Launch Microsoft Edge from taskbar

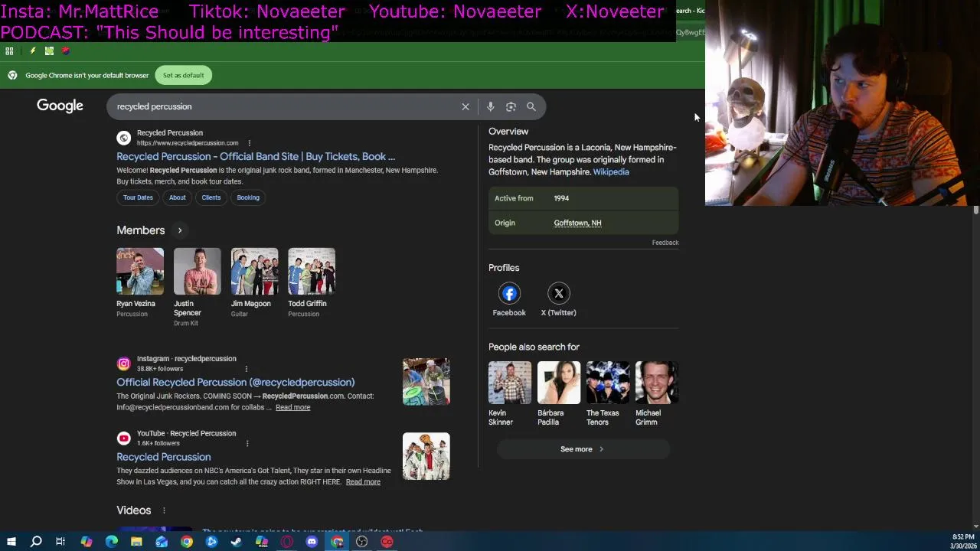pyautogui.click(x=112, y=542)
